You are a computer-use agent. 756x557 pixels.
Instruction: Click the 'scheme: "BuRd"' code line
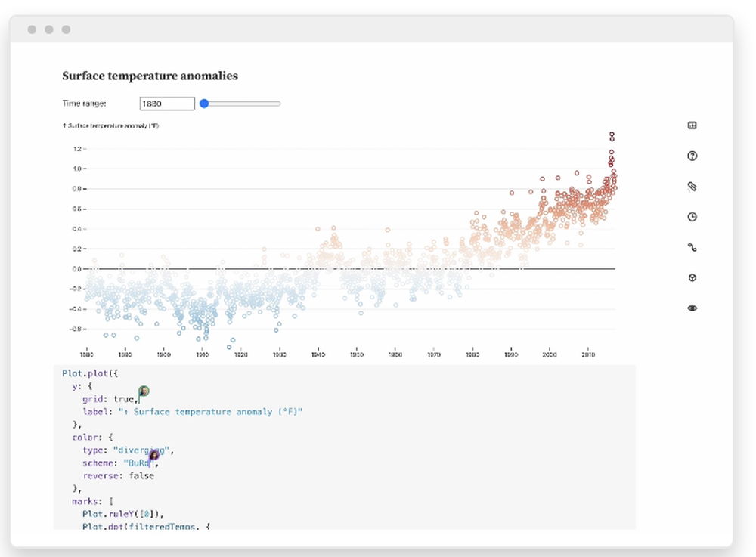[x=120, y=463]
